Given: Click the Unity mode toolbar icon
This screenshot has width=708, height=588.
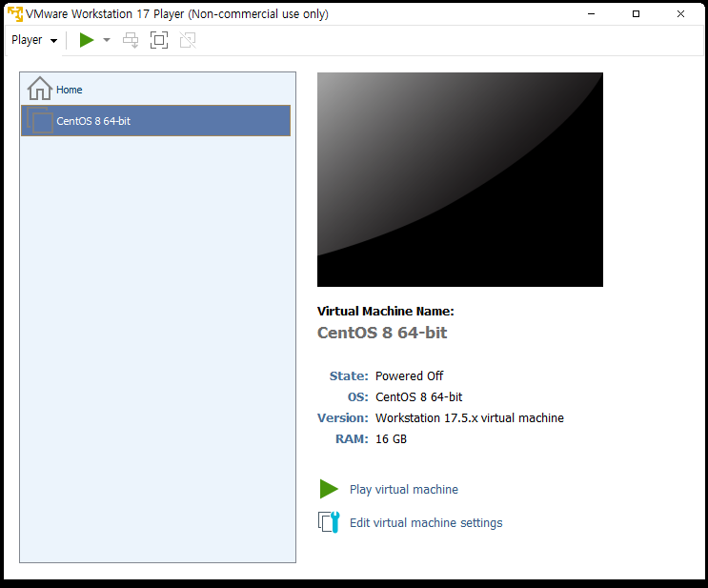Looking at the screenshot, I should click(188, 40).
